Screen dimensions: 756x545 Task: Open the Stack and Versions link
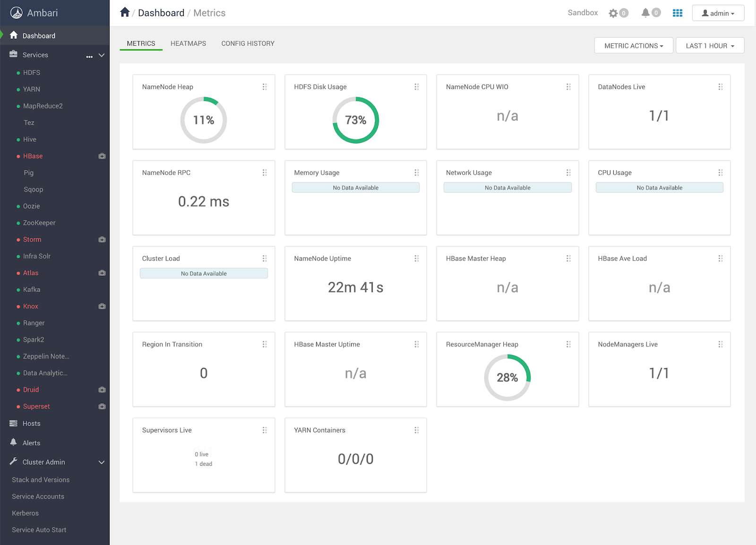[x=41, y=480]
